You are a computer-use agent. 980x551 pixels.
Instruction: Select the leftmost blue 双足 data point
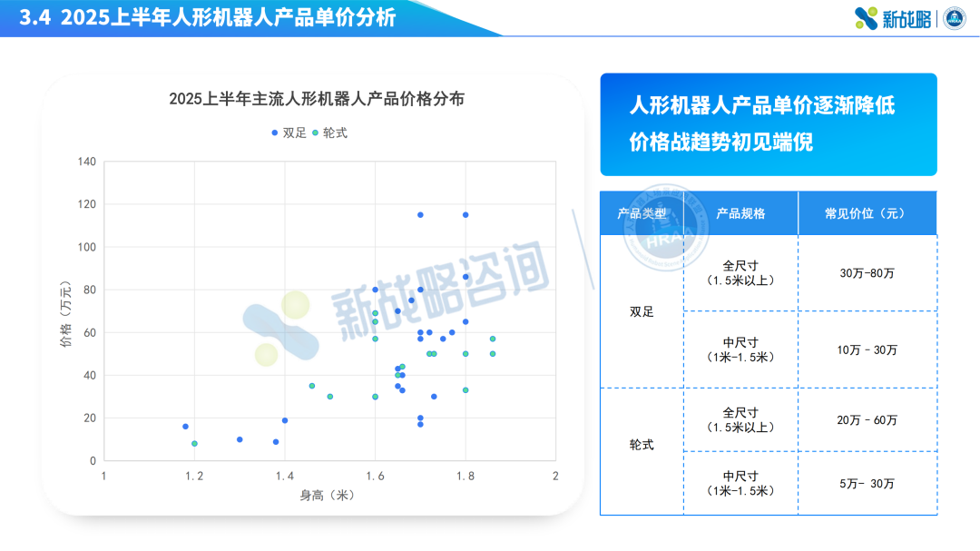coord(185,427)
